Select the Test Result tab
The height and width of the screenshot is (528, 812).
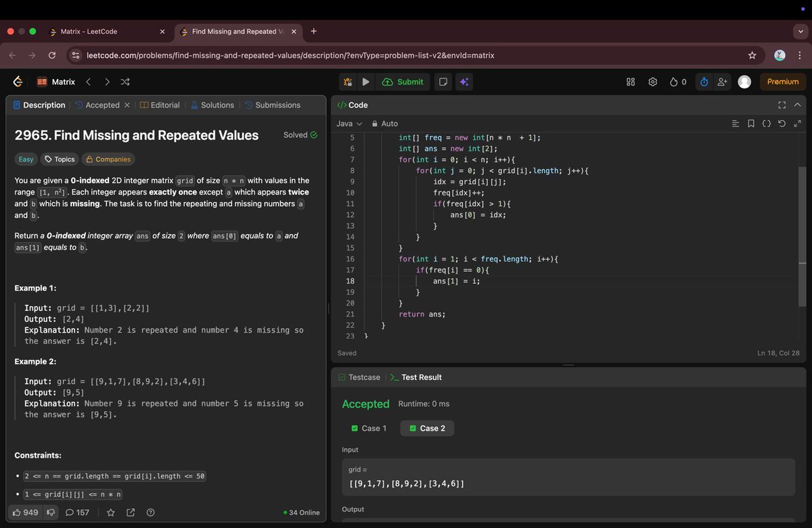416,377
